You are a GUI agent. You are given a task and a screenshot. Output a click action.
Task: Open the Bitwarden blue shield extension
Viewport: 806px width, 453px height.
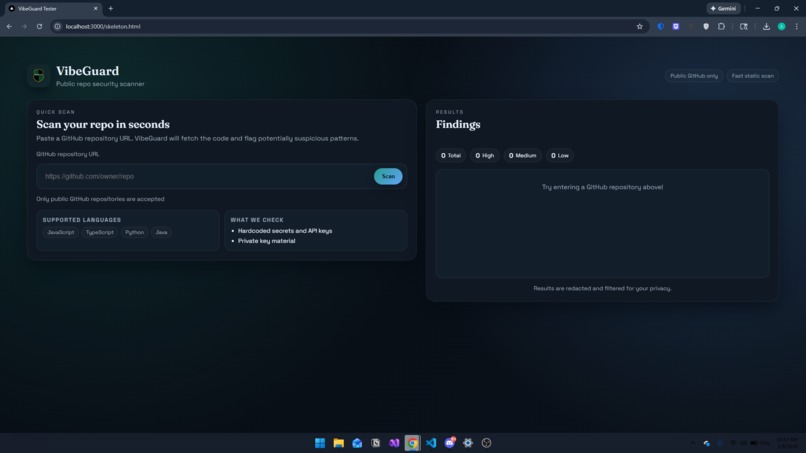(661, 26)
